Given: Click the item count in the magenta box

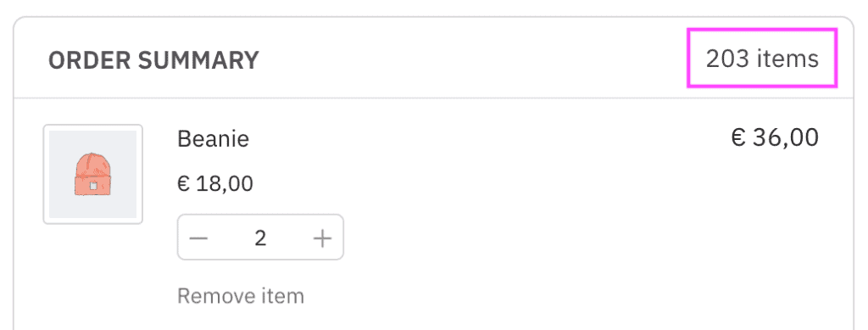Looking at the screenshot, I should coord(762,59).
